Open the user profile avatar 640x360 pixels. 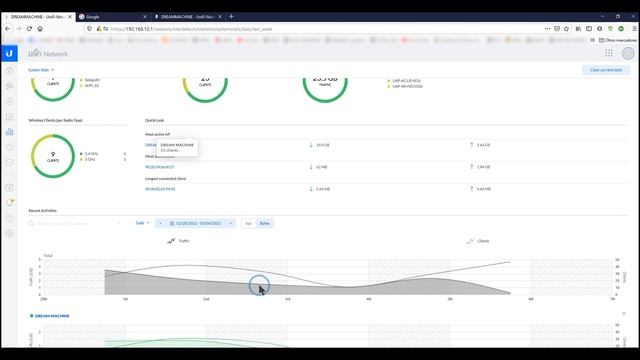point(628,53)
